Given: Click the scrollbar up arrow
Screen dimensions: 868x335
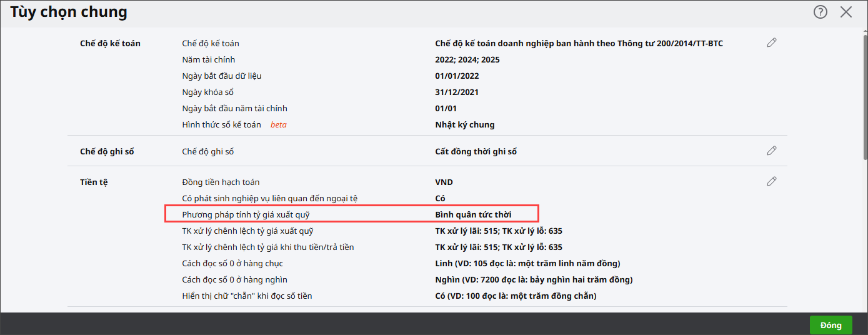Looking at the screenshot, I should [864, 29].
